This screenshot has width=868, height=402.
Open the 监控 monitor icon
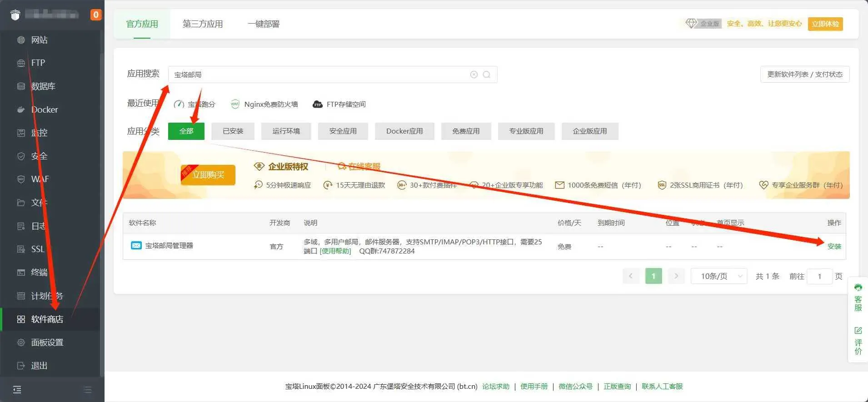pos(21,133)
